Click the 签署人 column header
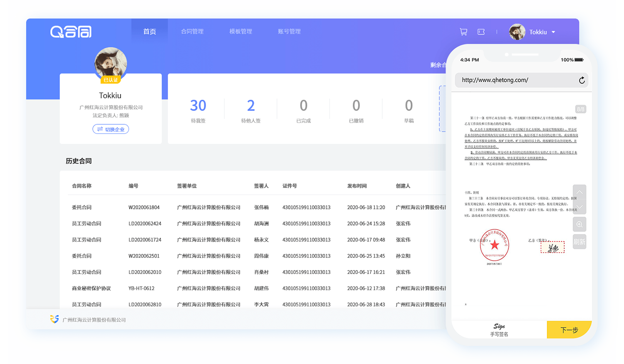The height and width of the screenshot is (364, 624). [x=261, y=186]
